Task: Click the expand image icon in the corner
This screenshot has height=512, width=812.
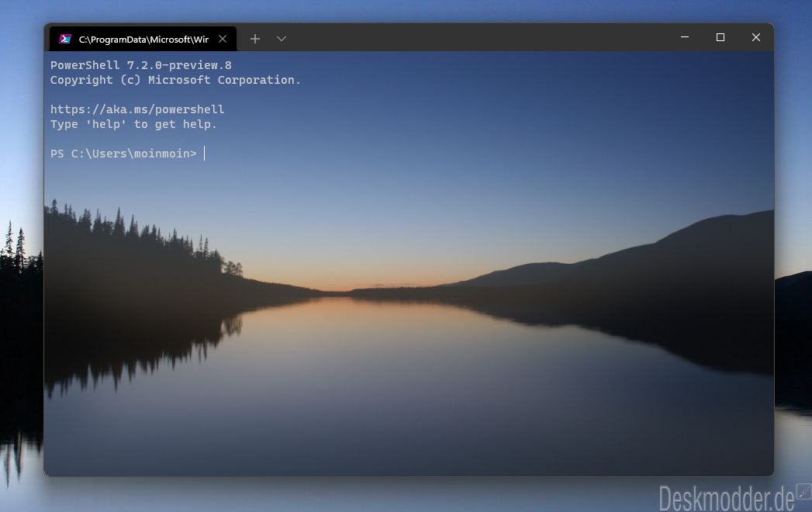Action: (x=803, y=491)
